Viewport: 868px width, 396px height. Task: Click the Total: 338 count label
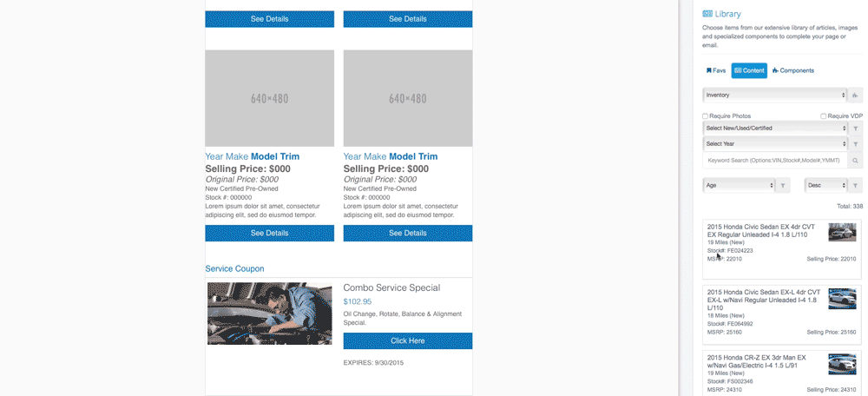pos(850,207)
